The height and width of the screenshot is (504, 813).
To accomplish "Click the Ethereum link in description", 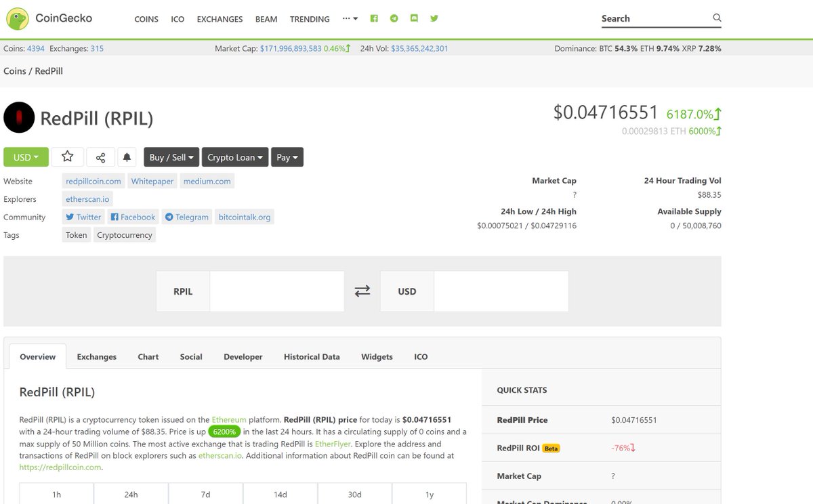I will [x=229, y=420].
